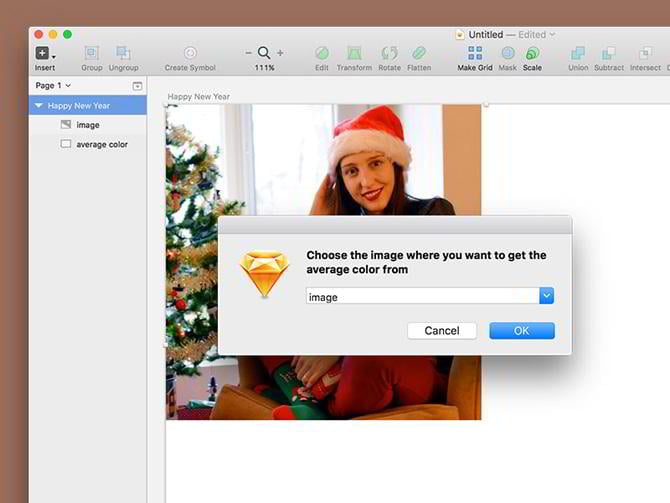
Task: Confirm the dialog with OK
Action: pyautogui.click(x=521, y=331)
